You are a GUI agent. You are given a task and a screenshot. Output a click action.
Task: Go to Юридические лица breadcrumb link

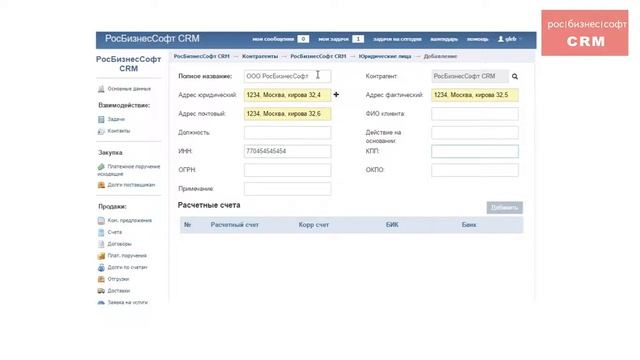385,56
